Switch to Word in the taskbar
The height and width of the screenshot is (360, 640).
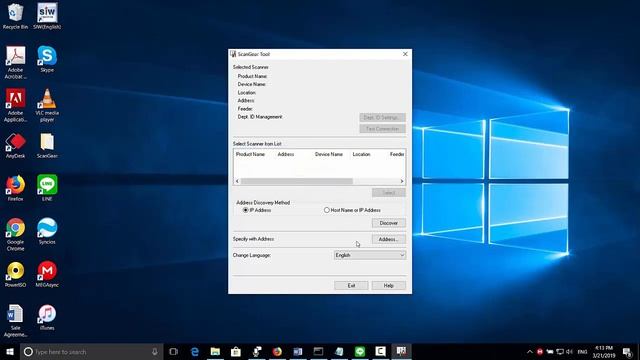(x=298, y=351)
